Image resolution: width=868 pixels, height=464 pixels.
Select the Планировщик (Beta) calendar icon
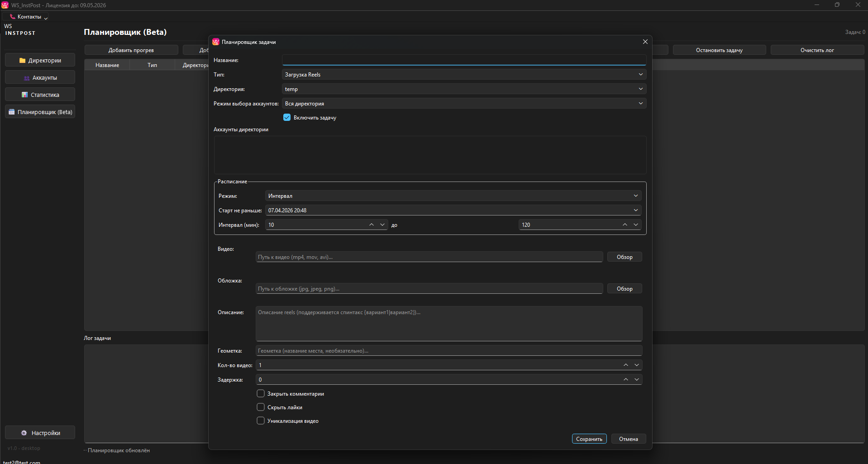coord(12,112)
